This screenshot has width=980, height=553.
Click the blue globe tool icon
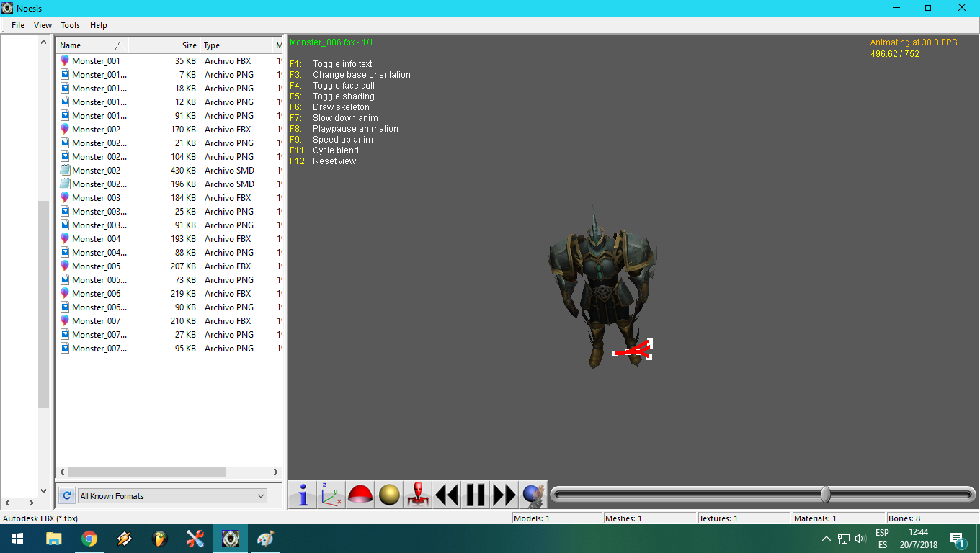[x=533, y=495]
